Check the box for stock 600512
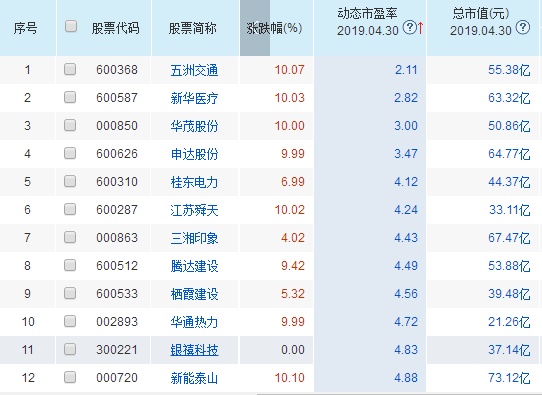Screen dimensions: 542x395 coord(70,265)
